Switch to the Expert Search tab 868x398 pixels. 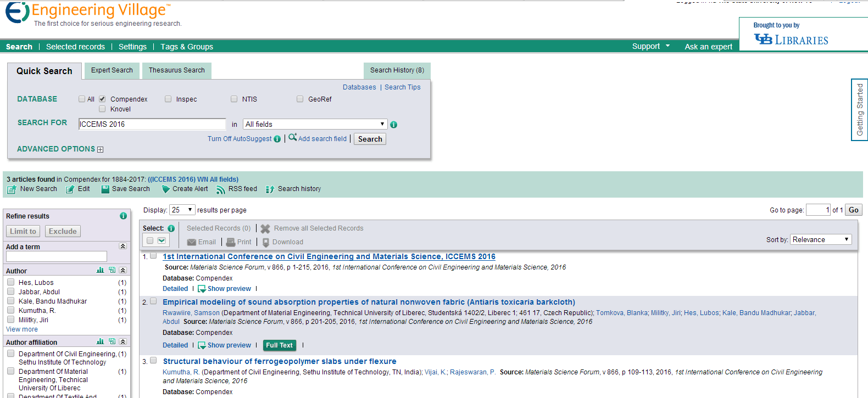pyautogui.click(x=112, y=70)
